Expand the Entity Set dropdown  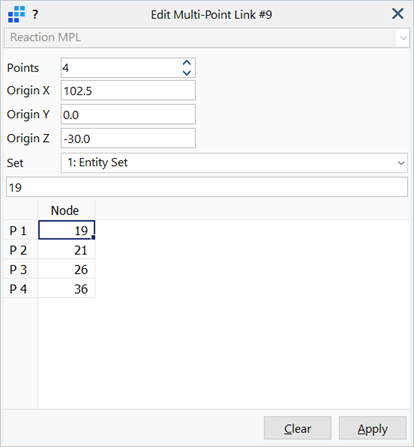[x=234, y=163]
